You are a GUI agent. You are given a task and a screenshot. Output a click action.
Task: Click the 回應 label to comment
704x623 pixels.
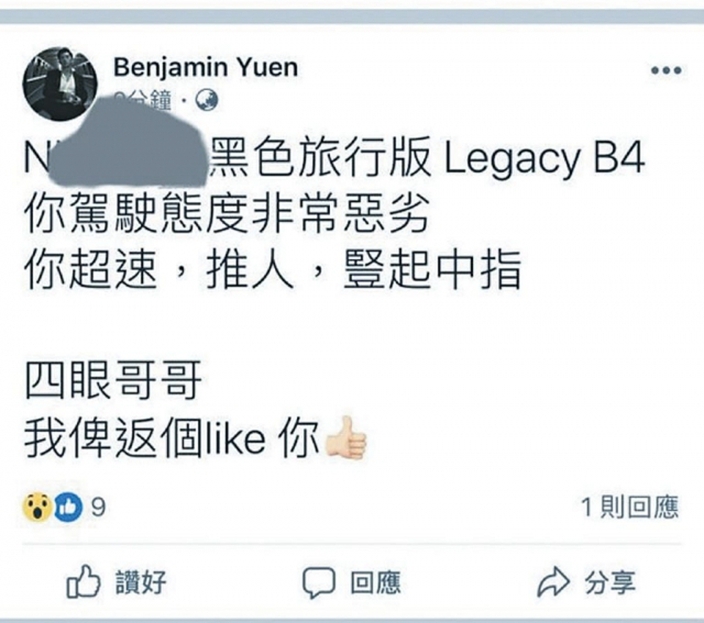[x=375, y=583]
